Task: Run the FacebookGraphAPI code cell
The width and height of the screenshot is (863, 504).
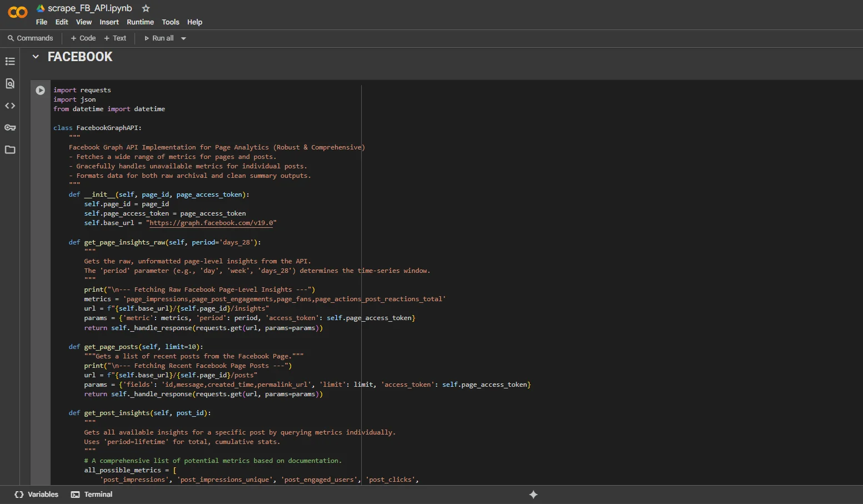Action: (x=40, y=91)
